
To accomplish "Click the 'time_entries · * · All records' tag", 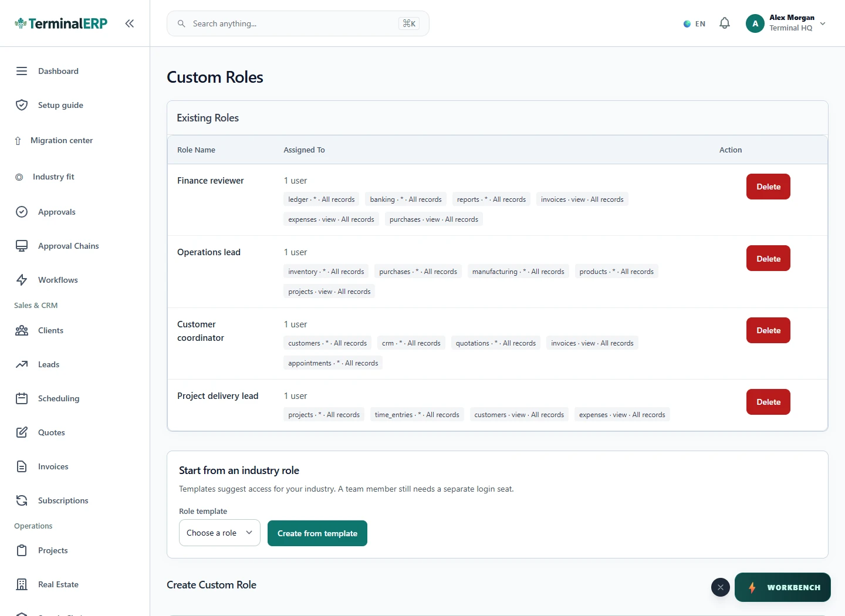I will [x=417, y=415].
